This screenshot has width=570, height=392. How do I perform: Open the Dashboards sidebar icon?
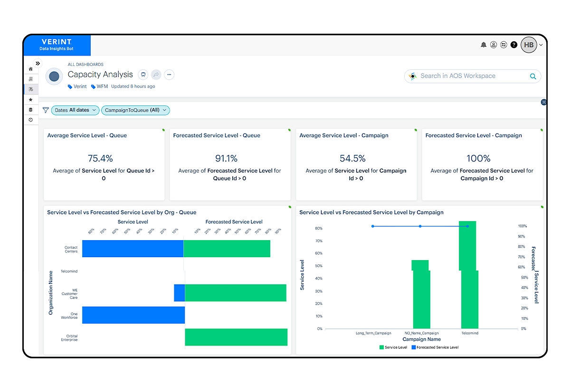pyautogui.click(x=31, y=89)
